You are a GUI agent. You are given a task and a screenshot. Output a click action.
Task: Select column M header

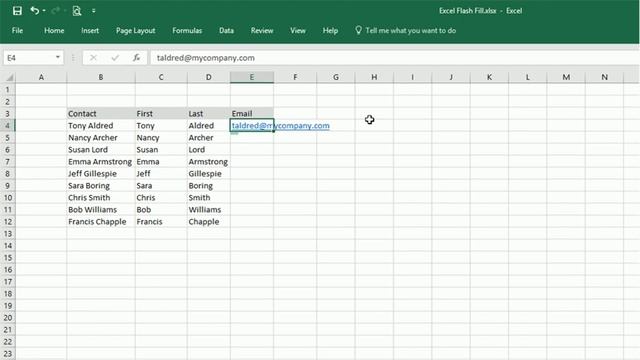(x=566, y=77)
